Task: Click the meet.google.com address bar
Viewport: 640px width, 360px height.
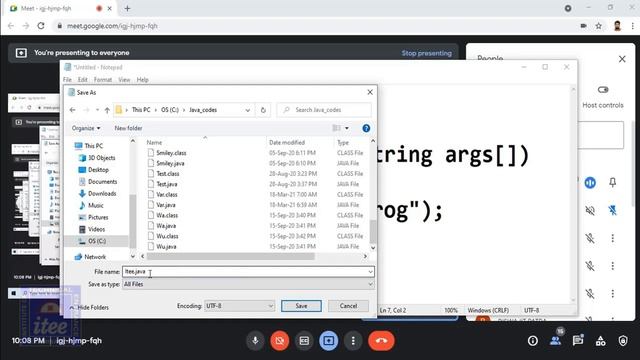Action: point(112,26)
